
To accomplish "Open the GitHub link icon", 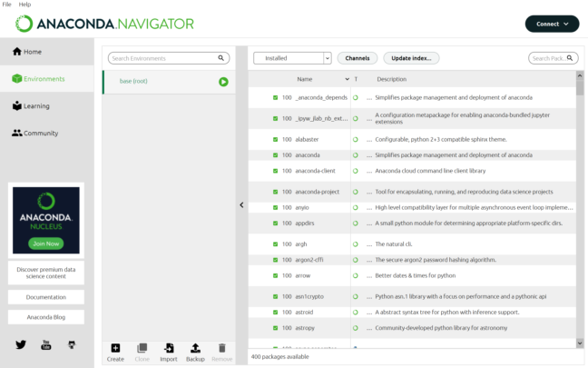I will click(72, 345).
